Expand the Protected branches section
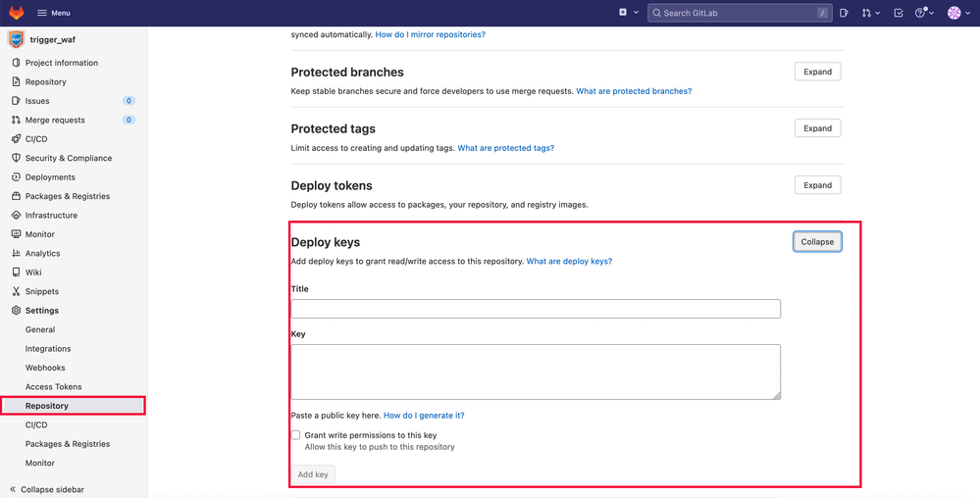This screenshot has width=980, height=498. click(x=817, y=72)
